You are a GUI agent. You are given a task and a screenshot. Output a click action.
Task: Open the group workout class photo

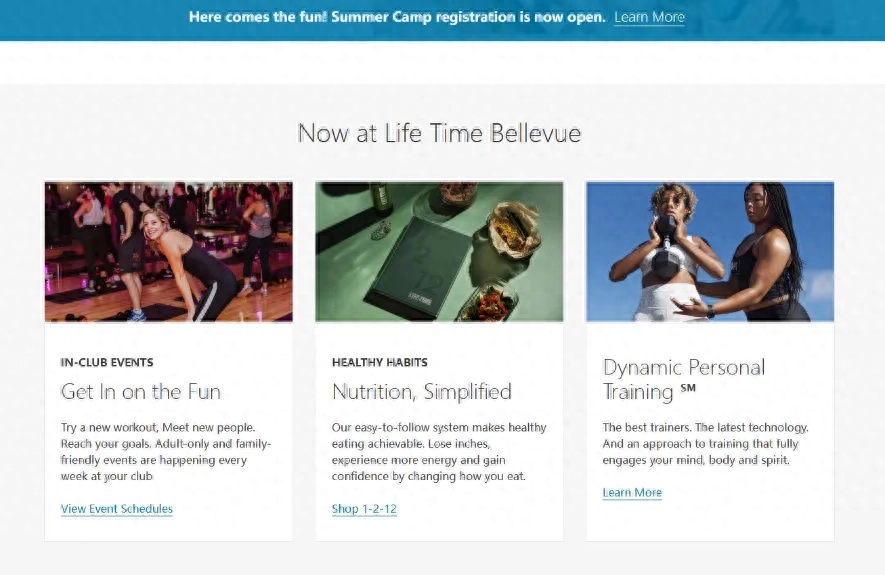[169, 252]
